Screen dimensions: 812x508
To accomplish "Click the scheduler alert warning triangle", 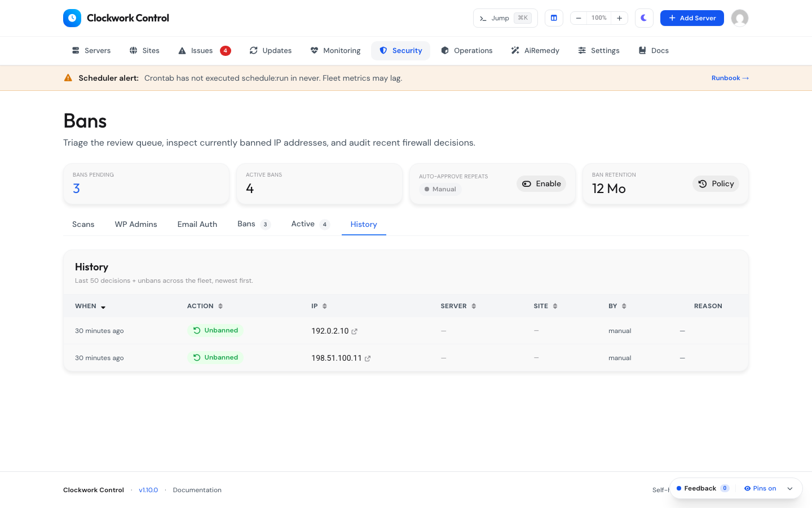I will point(68,78).
